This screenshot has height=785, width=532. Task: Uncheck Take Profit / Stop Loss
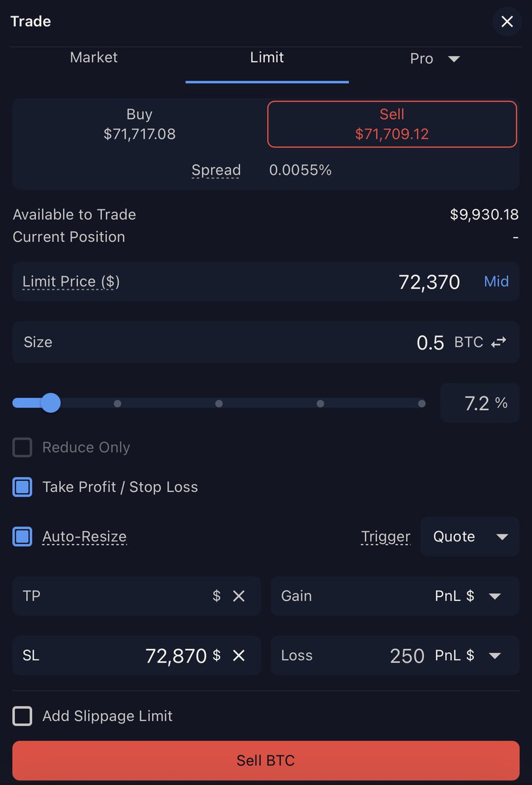click(x=22, y=487)
